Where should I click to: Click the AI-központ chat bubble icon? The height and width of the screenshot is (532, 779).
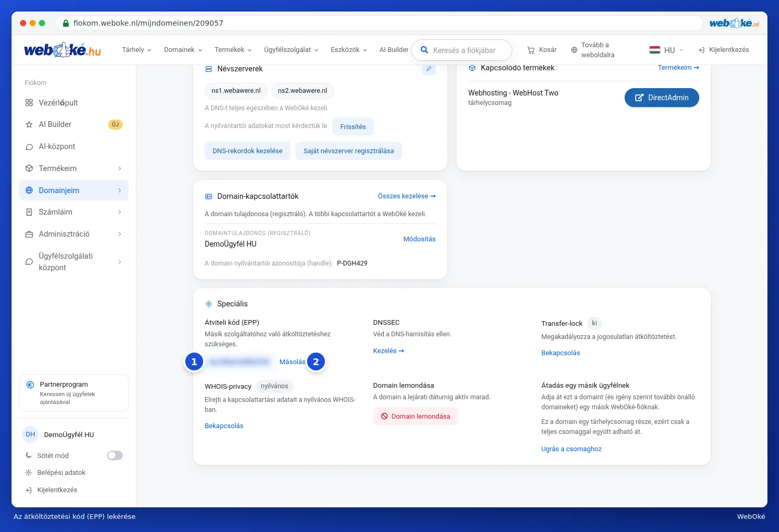29,146
